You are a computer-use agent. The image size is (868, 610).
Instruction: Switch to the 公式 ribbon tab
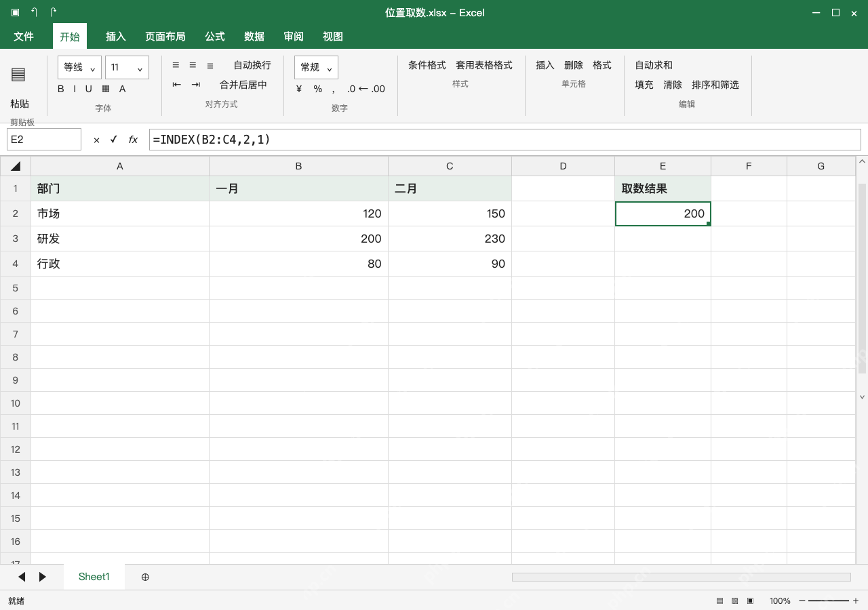pos(215,37)
